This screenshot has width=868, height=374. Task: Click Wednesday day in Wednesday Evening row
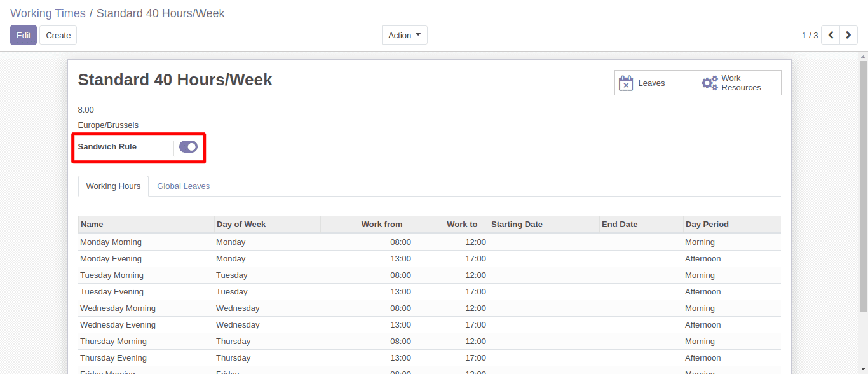click(x=238, y=325)
